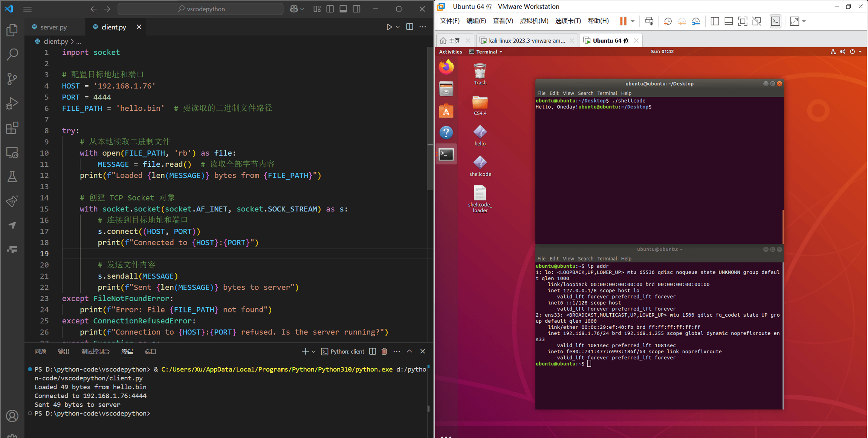
Task: Open the Extensions view in the activity bar
Action: 12,128
